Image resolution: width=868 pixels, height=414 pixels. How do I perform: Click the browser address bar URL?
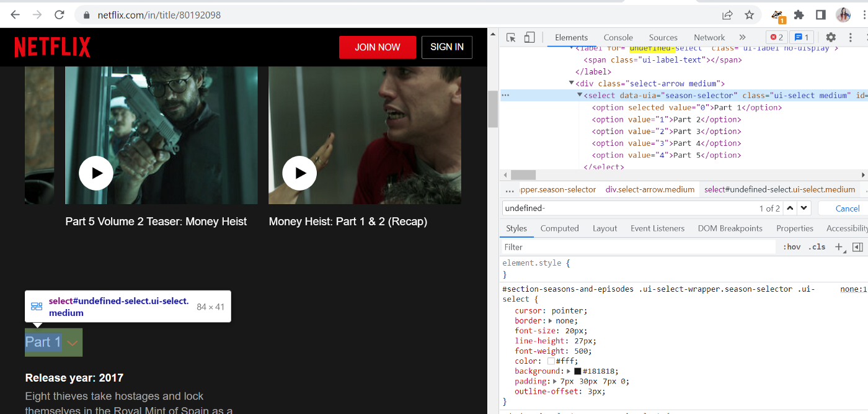tap(159, 15)
